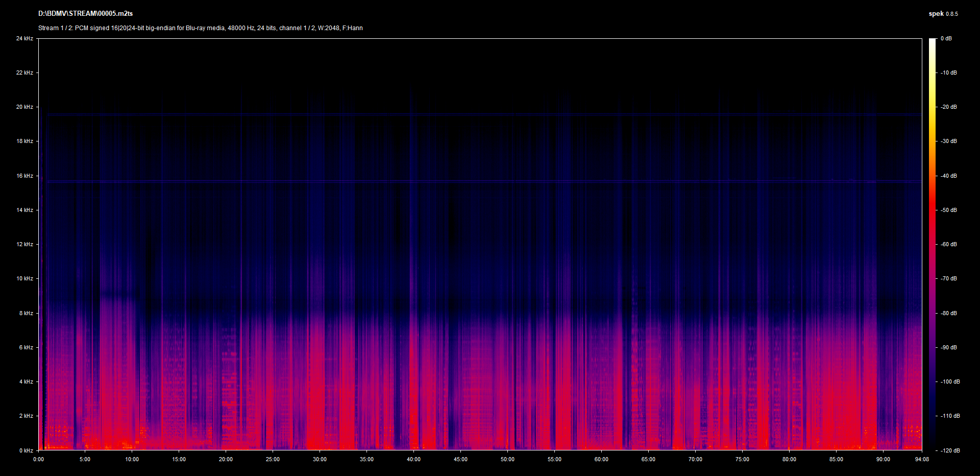
Task: Click the -20 dB color scale label
Action: [x=949, y=107]
